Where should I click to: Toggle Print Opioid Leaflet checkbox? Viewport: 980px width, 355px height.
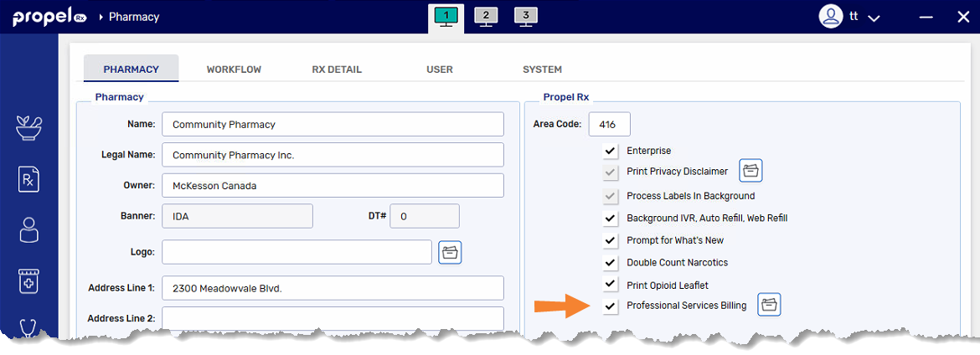pos(610,286)
